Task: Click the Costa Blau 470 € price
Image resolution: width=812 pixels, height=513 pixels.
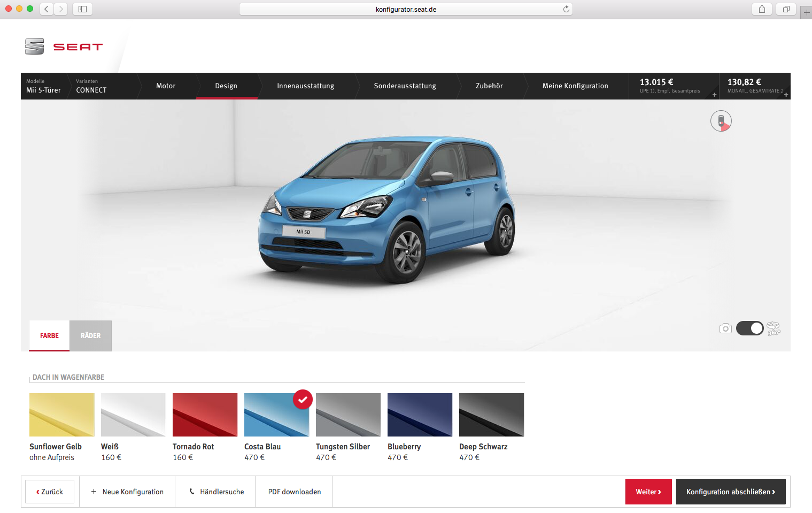Action: click(254, 457)
